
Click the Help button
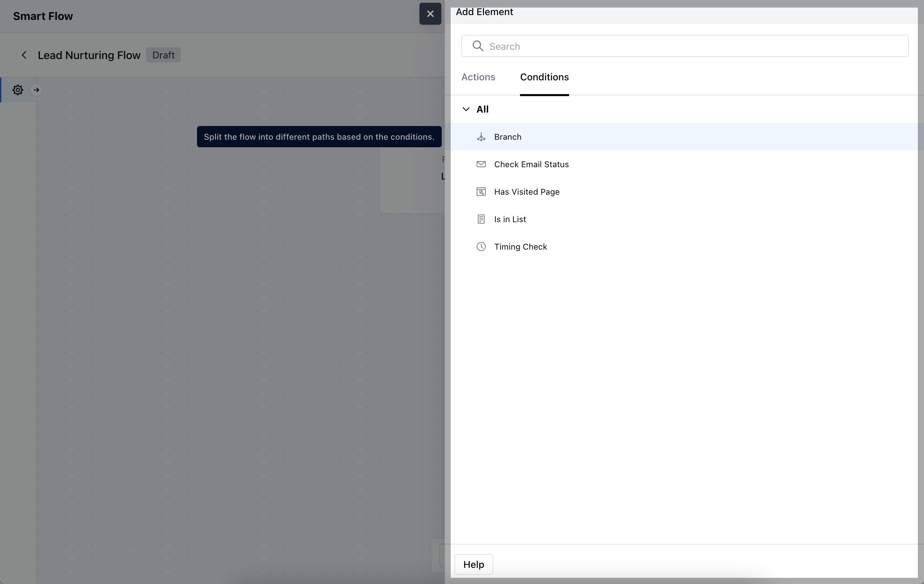[474, 564]
